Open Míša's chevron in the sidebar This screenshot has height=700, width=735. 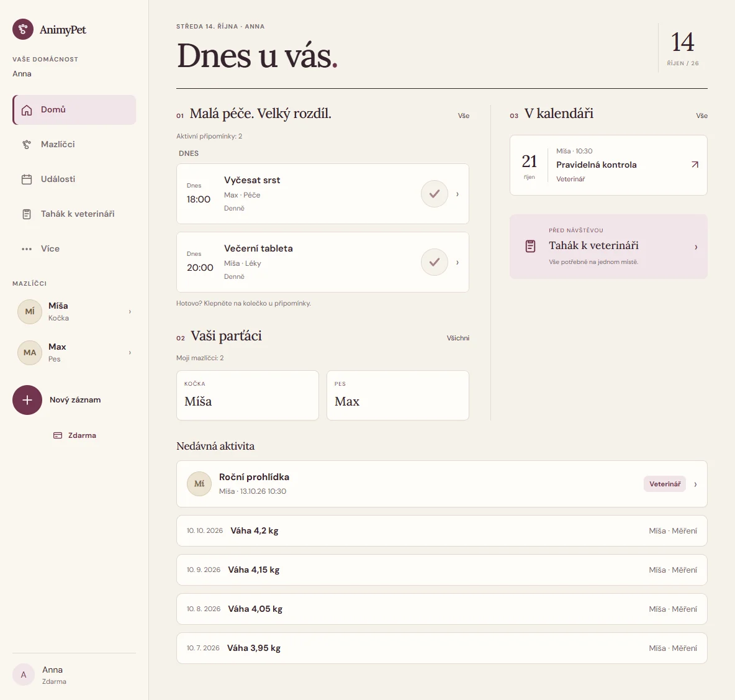pos(130,312)
